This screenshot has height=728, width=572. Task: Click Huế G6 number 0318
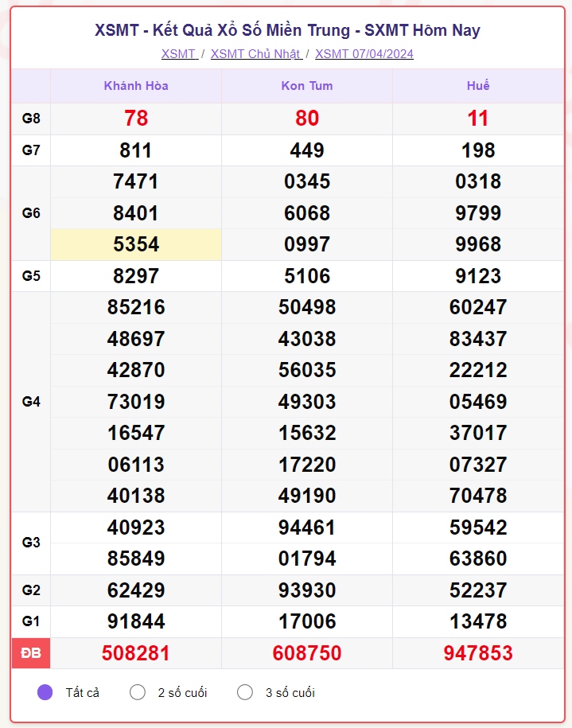pos(478,181)
